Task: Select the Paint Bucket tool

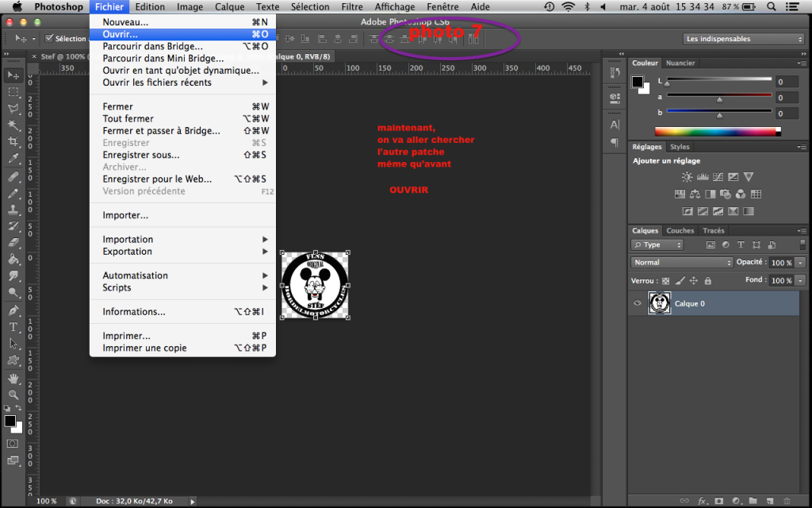Action: pyautogui.click(x=13, y=260)
